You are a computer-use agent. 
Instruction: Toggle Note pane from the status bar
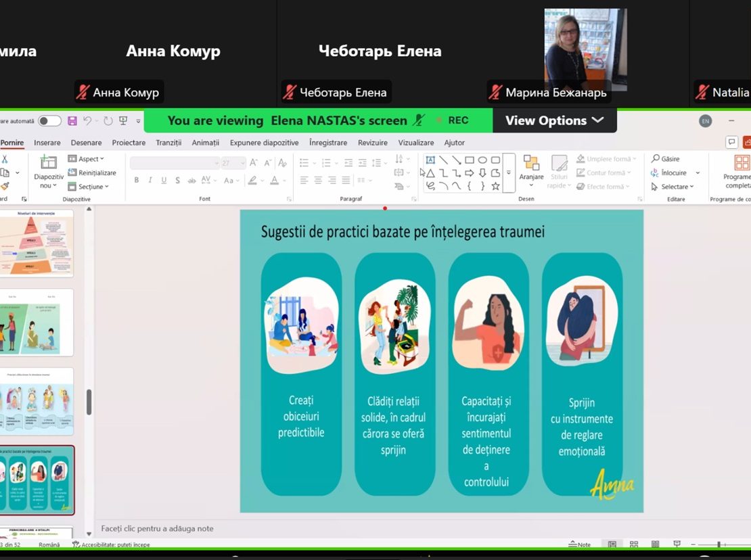tap(580, 544)
